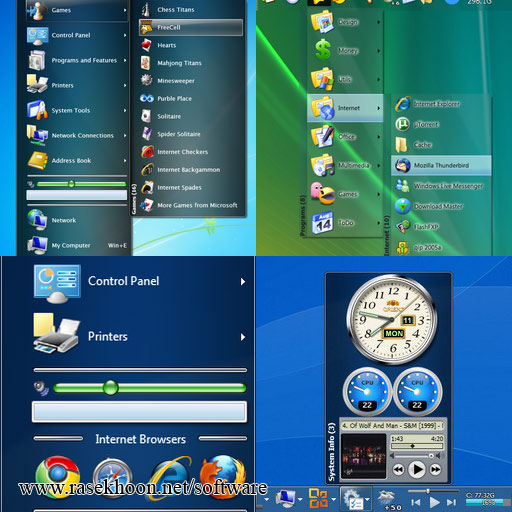Launch Internet Explorer from Internet submenu
512x512 pixels.
441,104
